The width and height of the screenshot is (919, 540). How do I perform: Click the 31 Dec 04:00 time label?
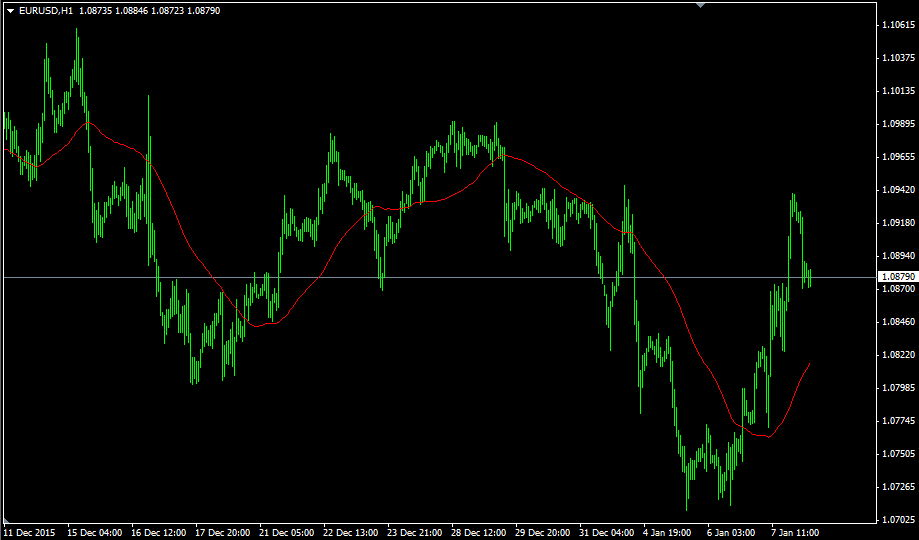(607, 532)
